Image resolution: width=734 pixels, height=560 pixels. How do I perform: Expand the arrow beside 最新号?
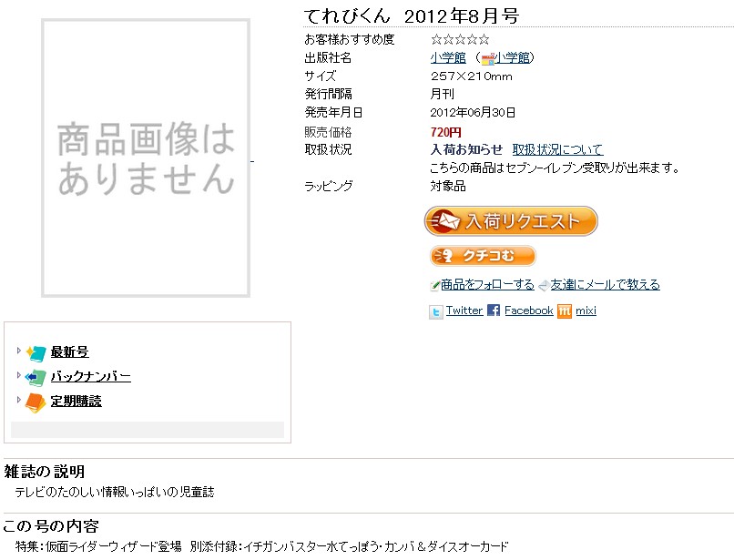(x=18, y=351)
